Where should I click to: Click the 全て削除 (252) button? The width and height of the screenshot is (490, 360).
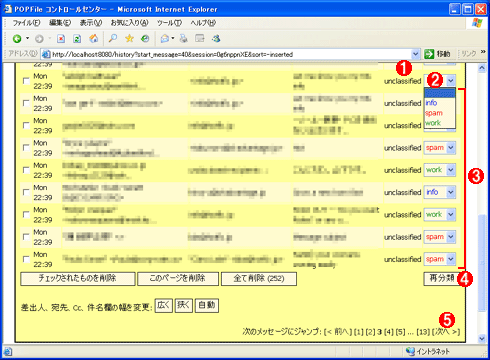coord(259,279)
